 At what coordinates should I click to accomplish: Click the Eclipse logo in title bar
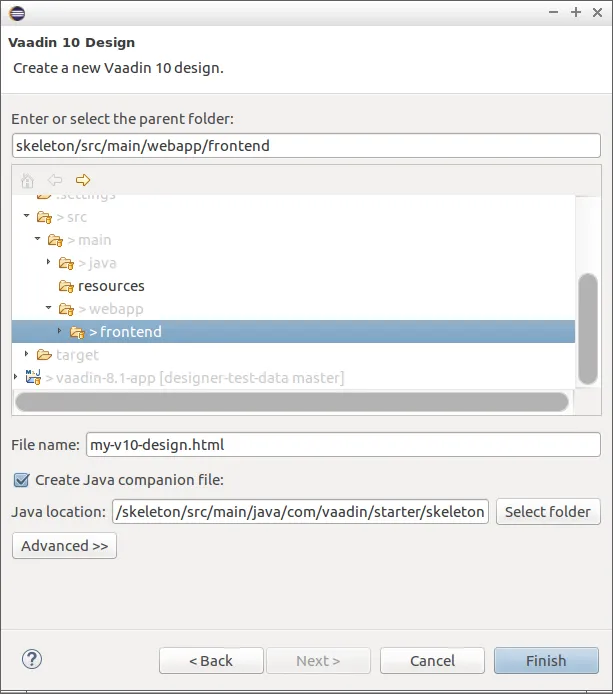tap(17, 13)
